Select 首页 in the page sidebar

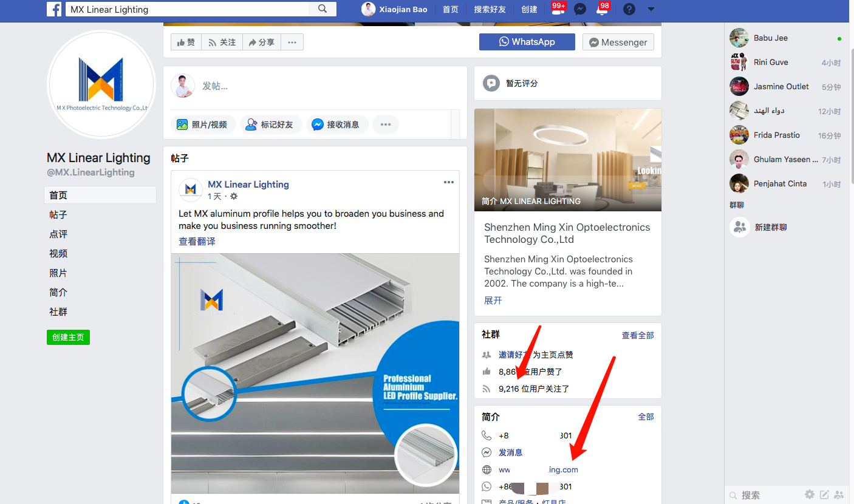pos(100,195)
